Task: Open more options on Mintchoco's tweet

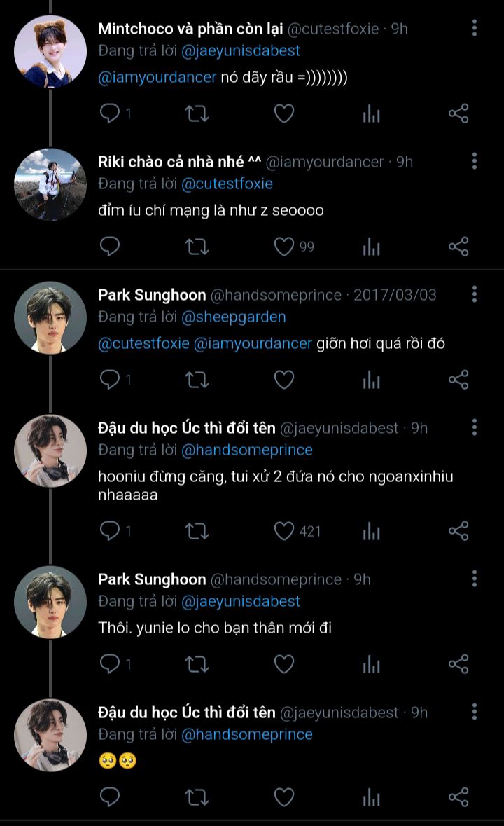Action: point(475,28)
